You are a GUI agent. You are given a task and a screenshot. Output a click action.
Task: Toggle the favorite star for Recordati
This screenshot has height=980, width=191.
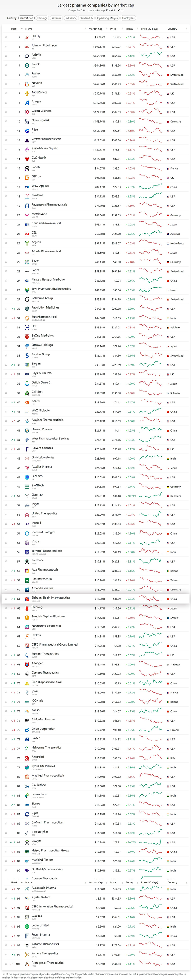click(x=6, y=758)
